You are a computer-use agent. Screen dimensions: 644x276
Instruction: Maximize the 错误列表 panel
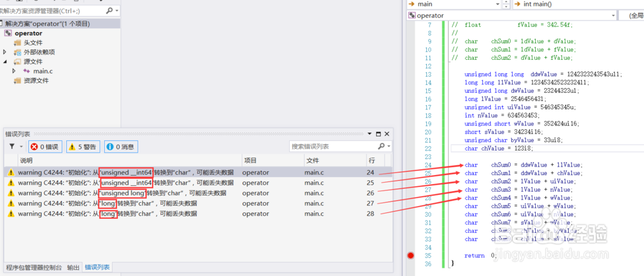[378, 134]
